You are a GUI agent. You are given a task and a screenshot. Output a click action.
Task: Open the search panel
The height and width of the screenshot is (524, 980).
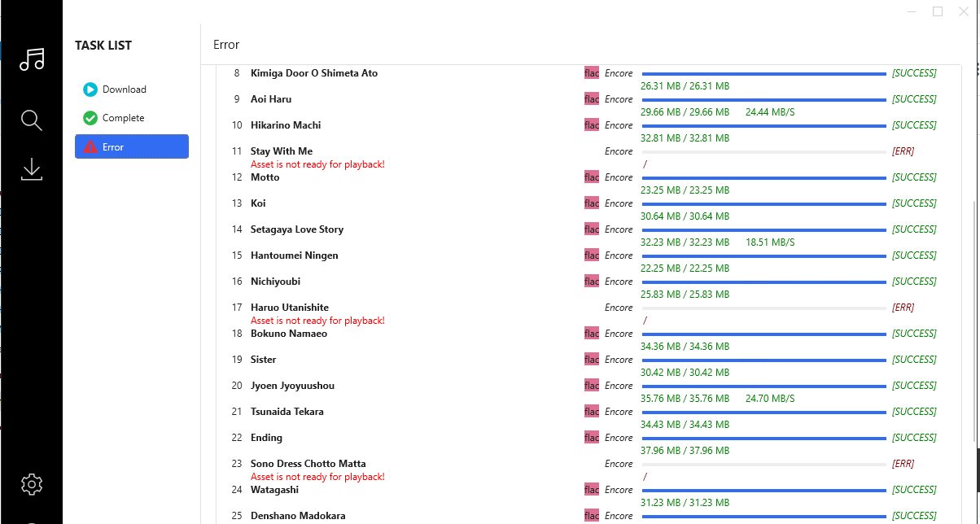(32, 120)
